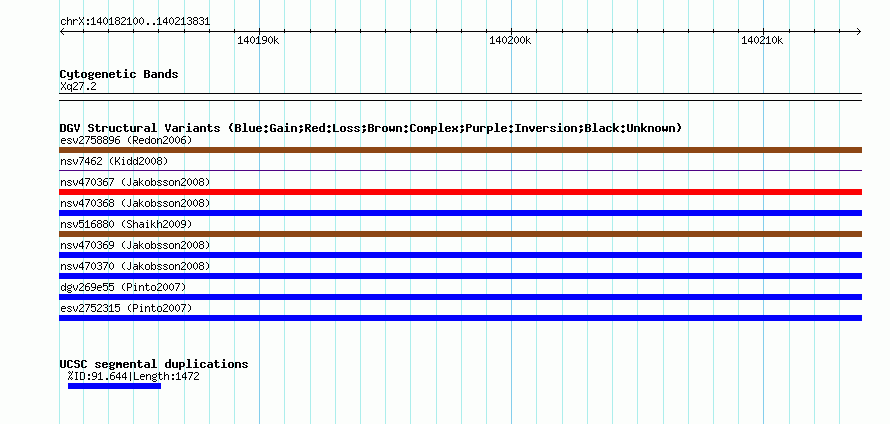The width and height of the screenshot is (890, 424).
Task: Click the blue gain bar for nsv470368
Action: point(460,213)
